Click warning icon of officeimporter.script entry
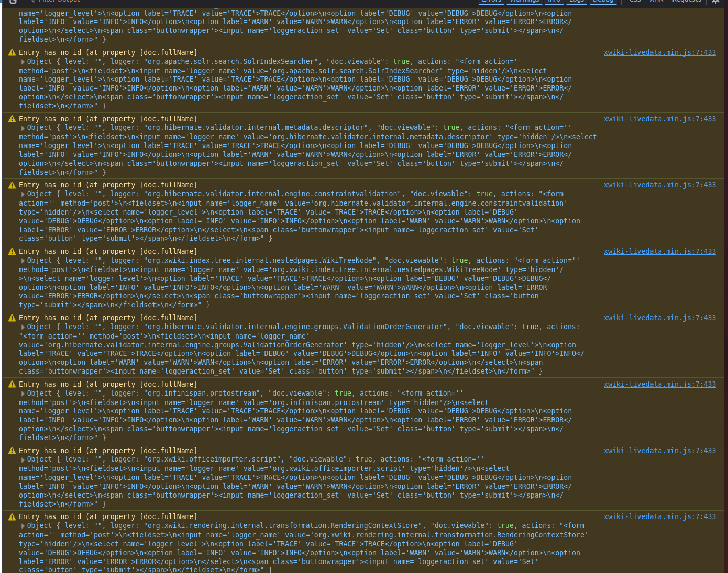This screenshot has width=728, height=573. [x=12, y=451]
